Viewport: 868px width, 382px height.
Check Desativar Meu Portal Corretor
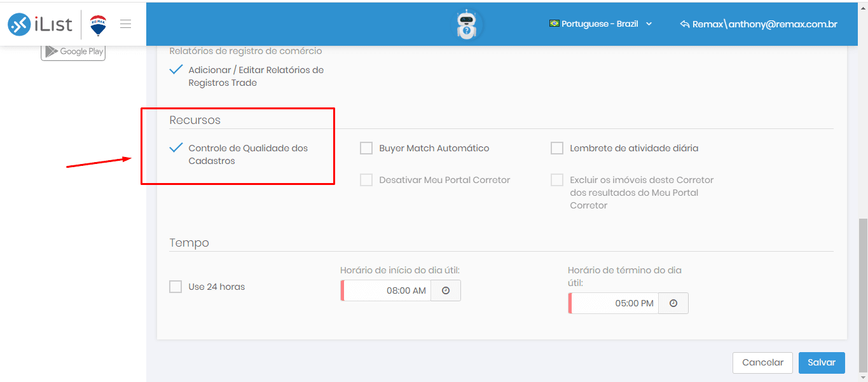tap(366, 180)
